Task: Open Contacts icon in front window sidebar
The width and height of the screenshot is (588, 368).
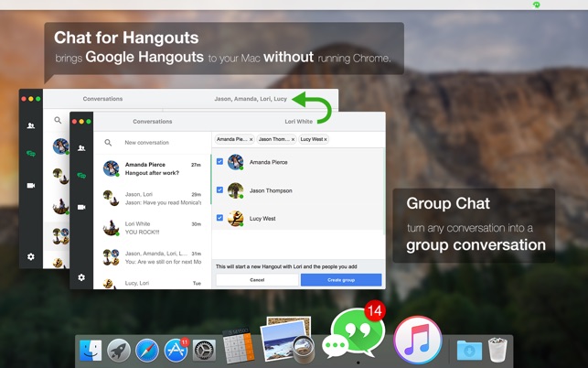Action: [81, 148]
